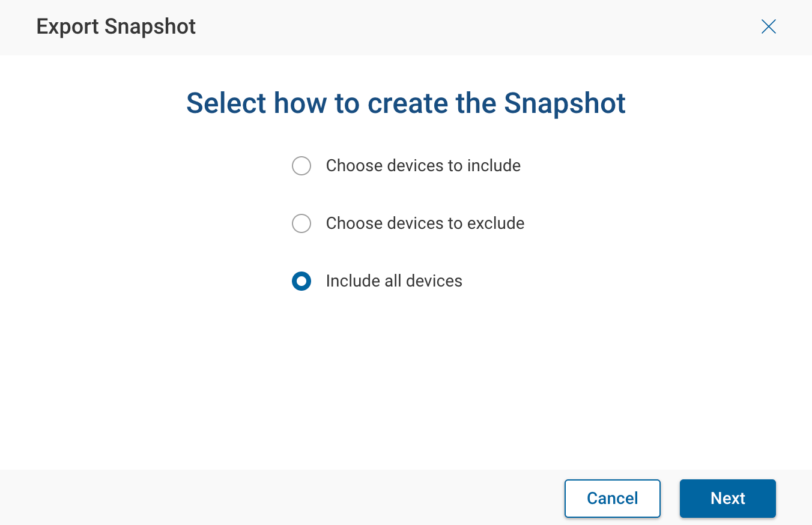Dismiss the dialog using the X icon
Viewport: 812px width, 525px height.
[768, 26]
